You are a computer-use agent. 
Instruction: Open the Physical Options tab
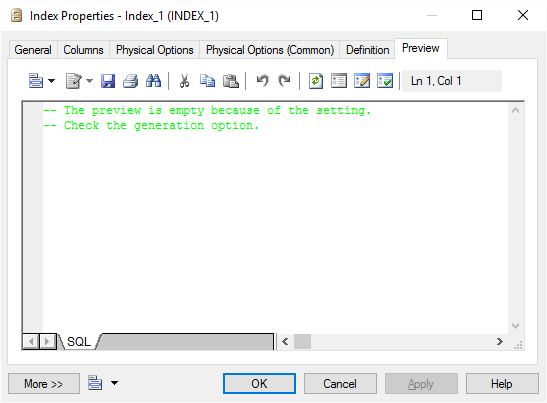[x=155, y=50]
